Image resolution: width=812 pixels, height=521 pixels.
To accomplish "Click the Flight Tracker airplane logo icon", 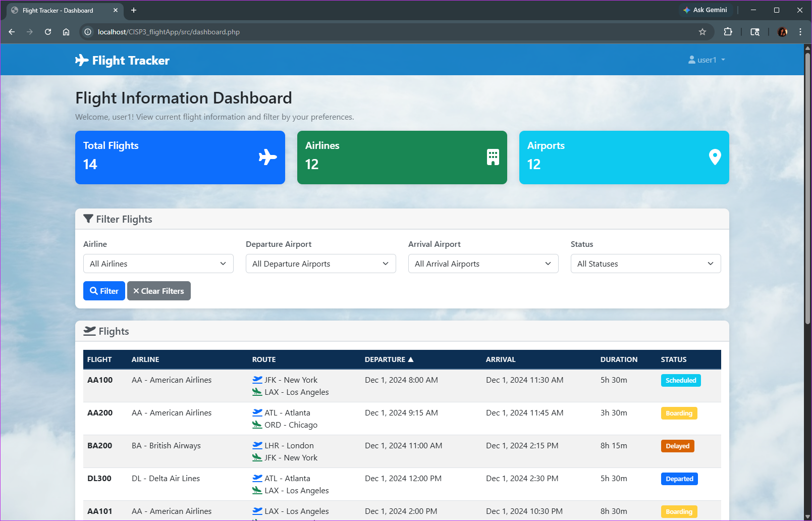I will coord(81,61).
